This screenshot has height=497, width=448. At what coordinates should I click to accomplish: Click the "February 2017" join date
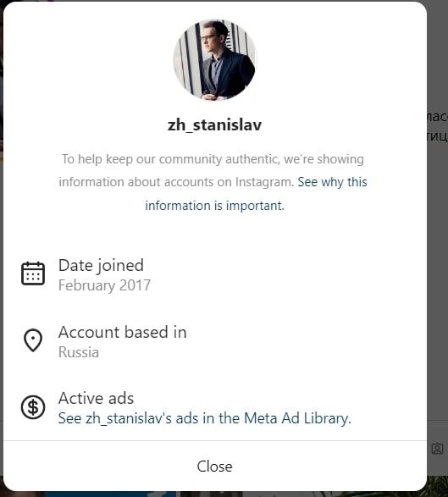[x=105, y=285]
